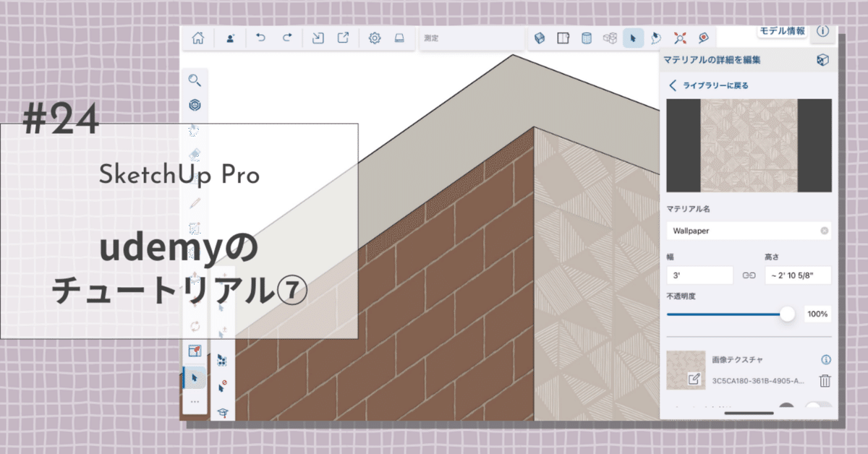Click the Zoom Extents icon

pyautogui.click(x=680, y=38)
